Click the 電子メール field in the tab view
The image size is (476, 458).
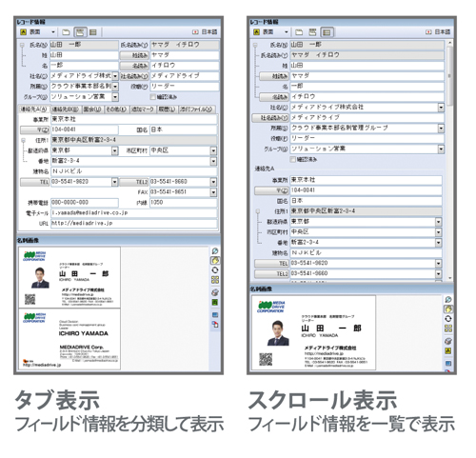(x=134, y=213)
